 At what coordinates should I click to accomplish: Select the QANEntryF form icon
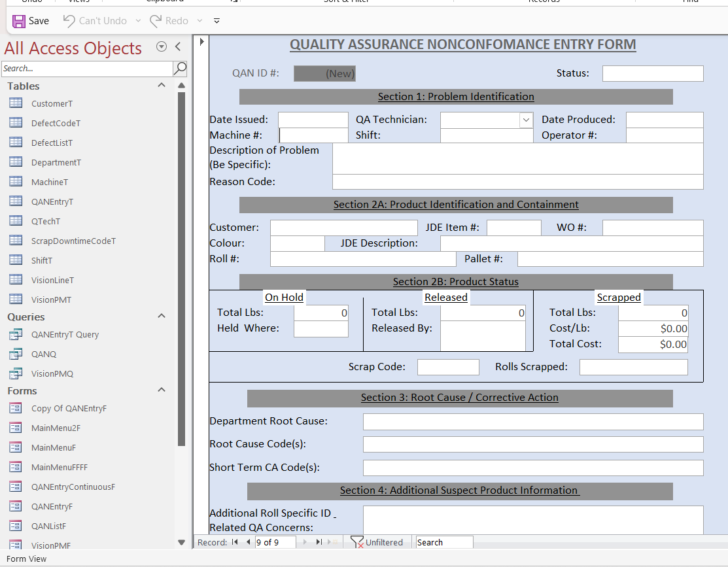coord(16,506)
